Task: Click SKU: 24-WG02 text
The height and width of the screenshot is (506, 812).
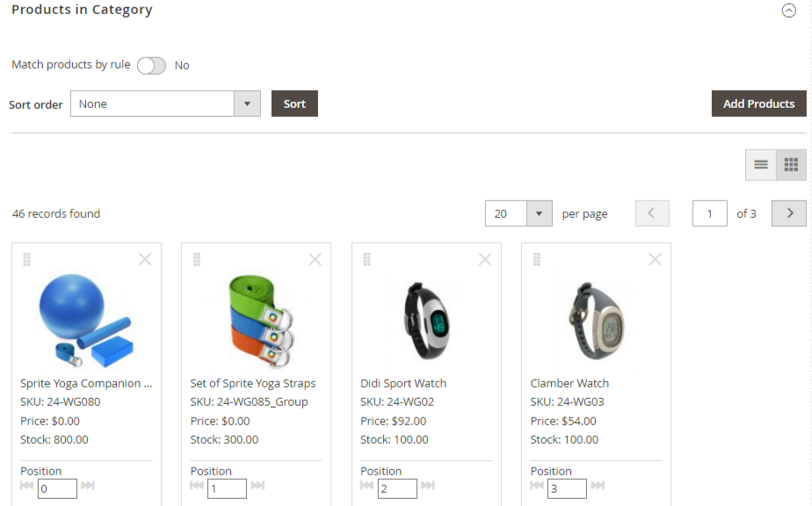Action: (397, 401)
